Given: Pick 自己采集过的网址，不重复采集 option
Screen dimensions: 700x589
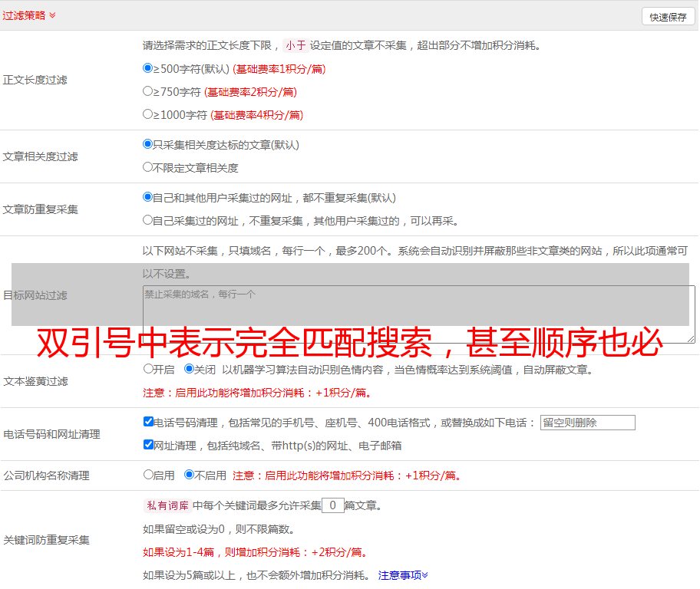Looking at the screenshot, I should click(148, 220).
